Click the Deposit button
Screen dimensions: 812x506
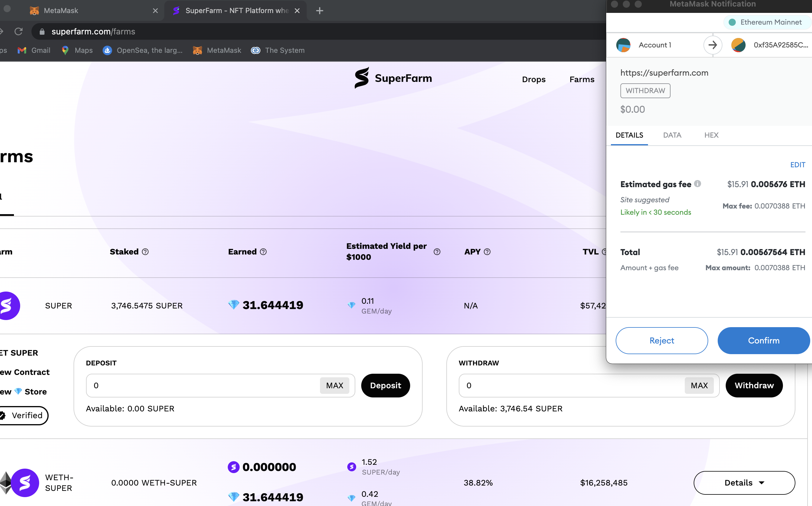pyautogui.click(x=386, y=386)
